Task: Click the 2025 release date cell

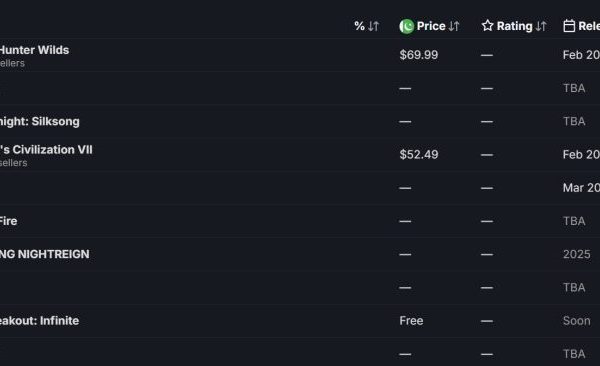Action: [576, 254]
